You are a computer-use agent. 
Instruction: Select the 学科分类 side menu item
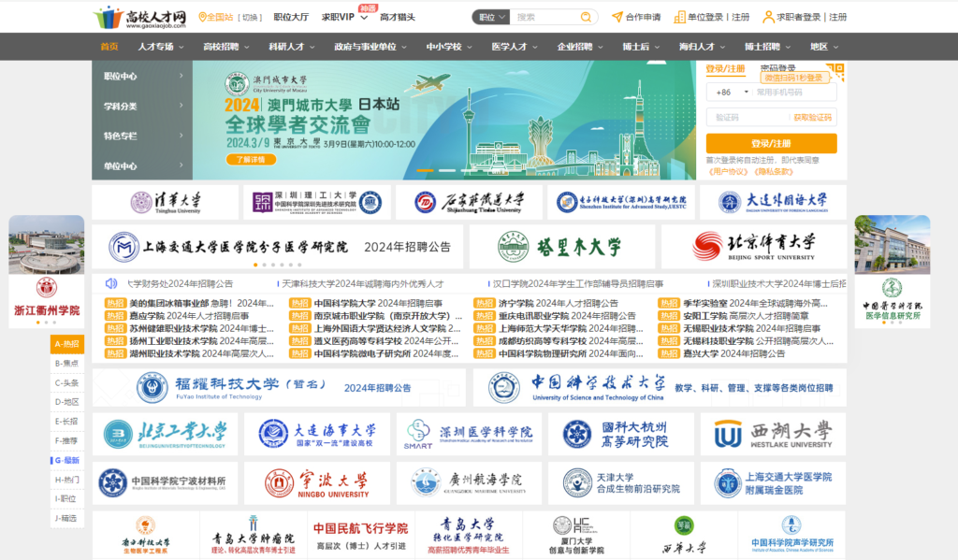pyautogui.click(x=142, y=107)
